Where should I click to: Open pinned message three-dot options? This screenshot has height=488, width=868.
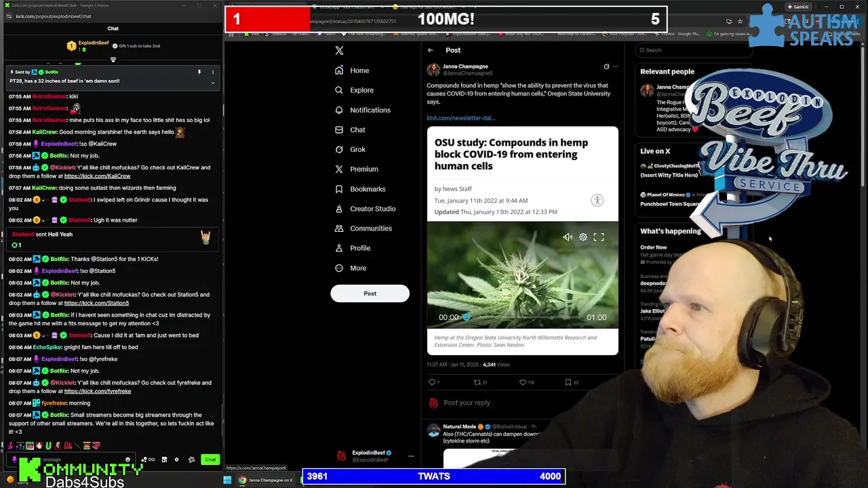(212, 72)
